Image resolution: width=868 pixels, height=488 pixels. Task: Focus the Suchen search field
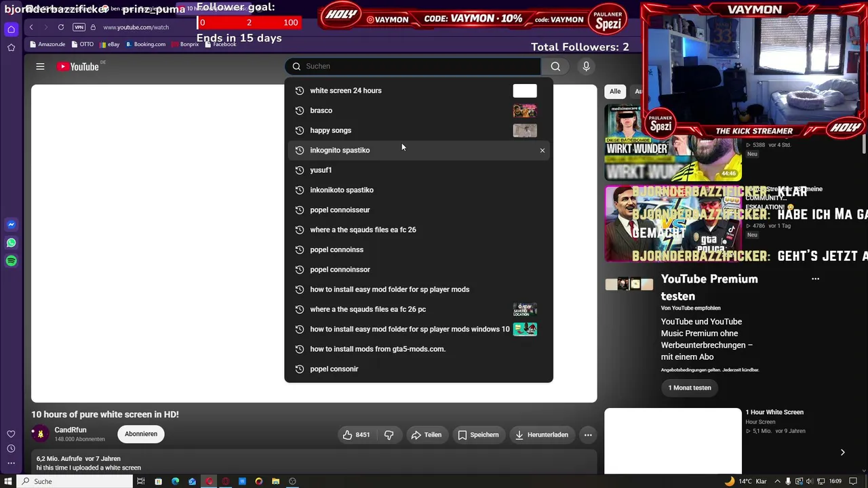(x=414, y=66)
